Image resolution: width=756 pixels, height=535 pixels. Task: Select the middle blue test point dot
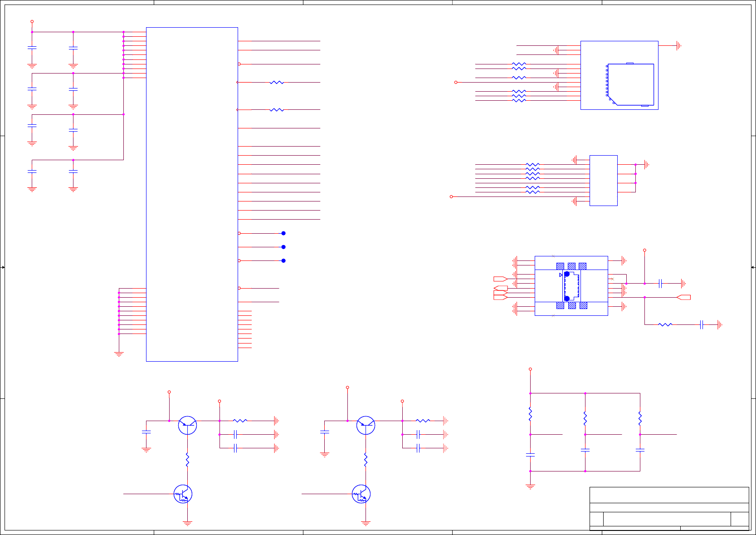[283, 247]
